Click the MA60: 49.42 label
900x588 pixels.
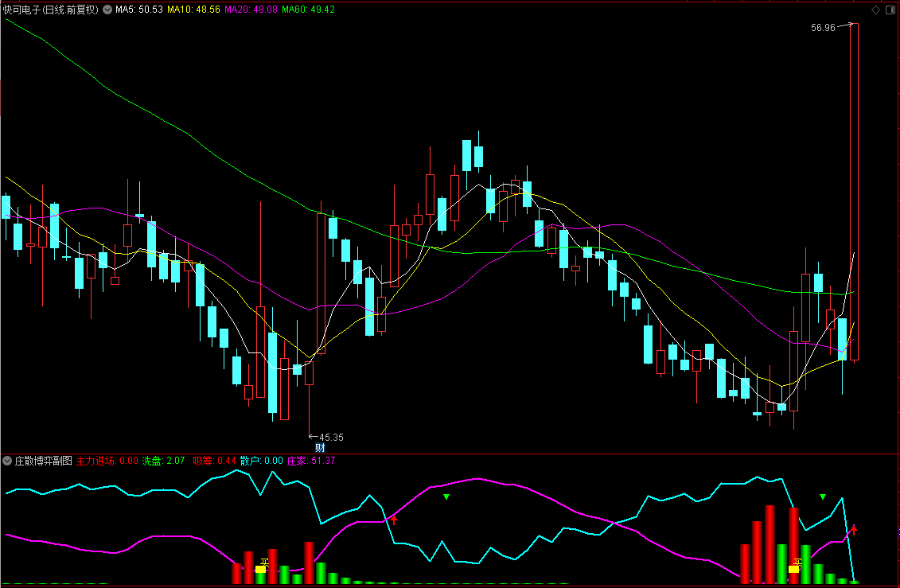pyautogui.click(x=308, y=10)
